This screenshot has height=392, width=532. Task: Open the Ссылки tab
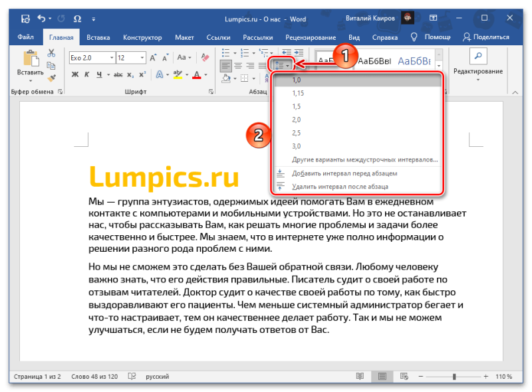(219, 37)
